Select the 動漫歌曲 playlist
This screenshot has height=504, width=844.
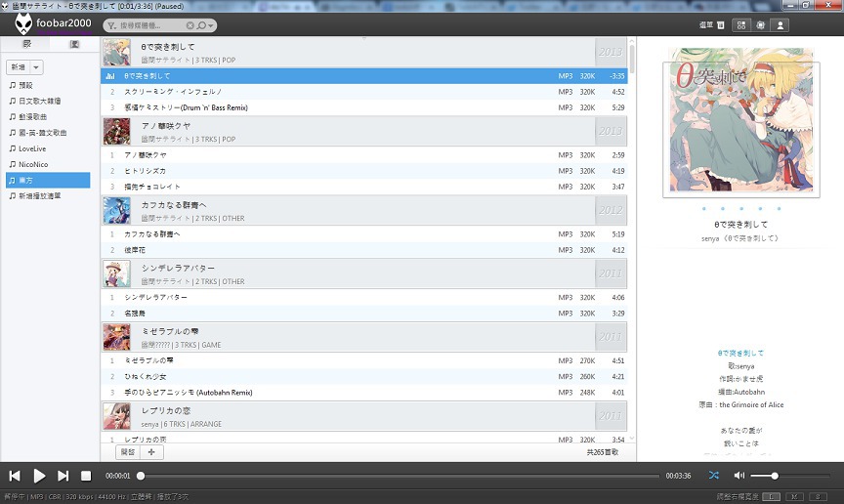(x=48, y=117)
